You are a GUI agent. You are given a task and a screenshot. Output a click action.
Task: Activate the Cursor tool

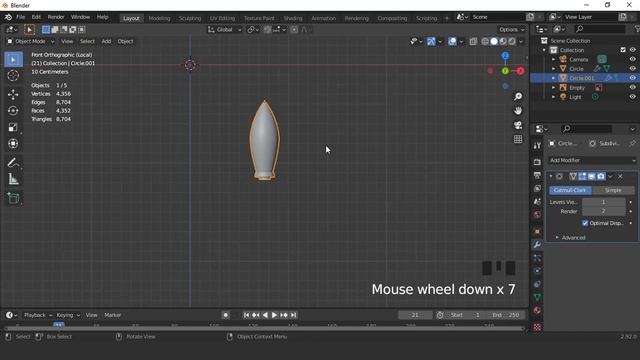[x=13, y=76]
